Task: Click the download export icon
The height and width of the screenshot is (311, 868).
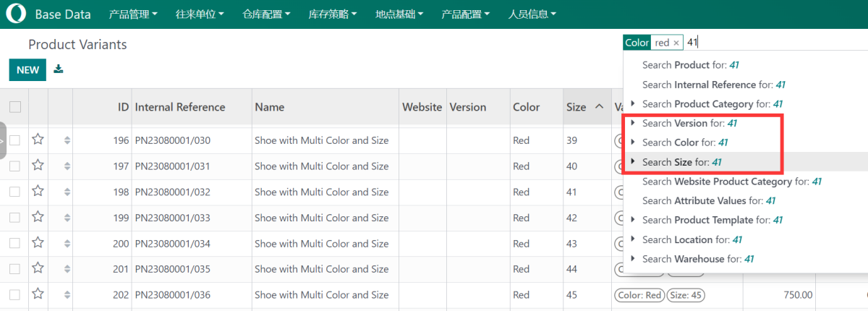Action: tap(59, 69)
